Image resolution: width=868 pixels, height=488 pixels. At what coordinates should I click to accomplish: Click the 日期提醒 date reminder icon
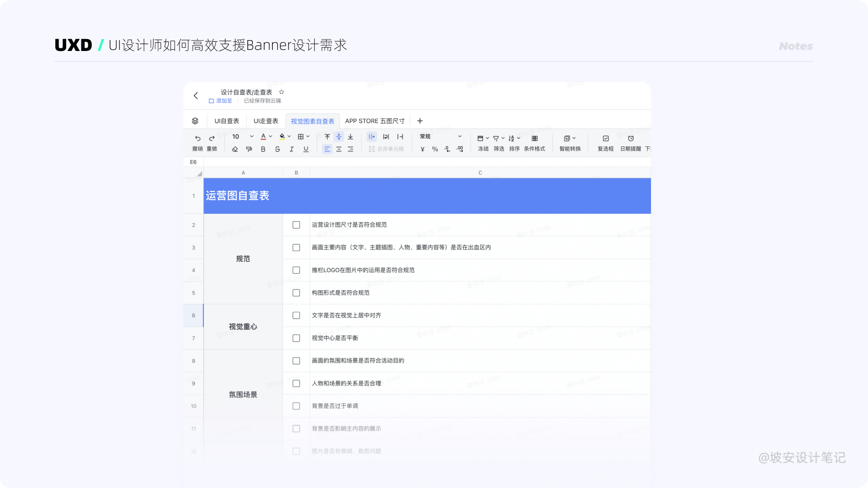[x=630, y=139]
